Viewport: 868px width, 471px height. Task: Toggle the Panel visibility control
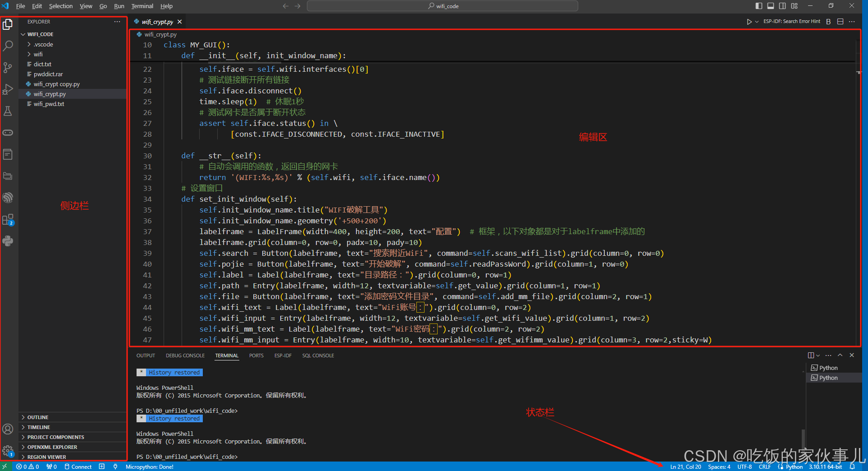(x=770, y=5)
